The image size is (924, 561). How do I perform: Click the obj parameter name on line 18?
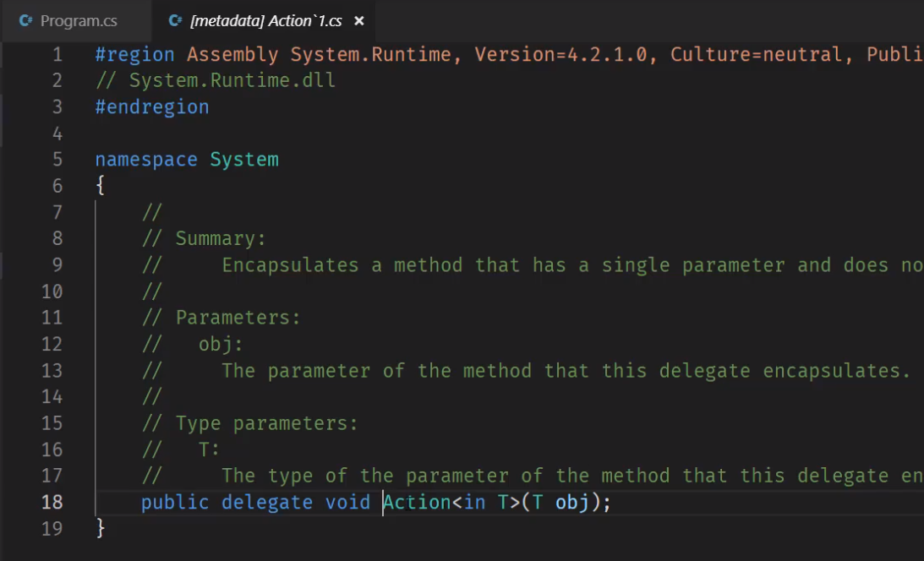(572, 502)
